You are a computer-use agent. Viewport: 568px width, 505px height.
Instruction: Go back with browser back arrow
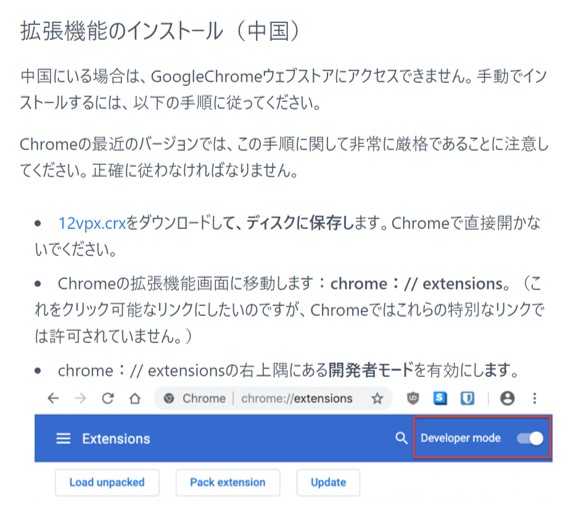pyautogui.click(x=53, y=398)
